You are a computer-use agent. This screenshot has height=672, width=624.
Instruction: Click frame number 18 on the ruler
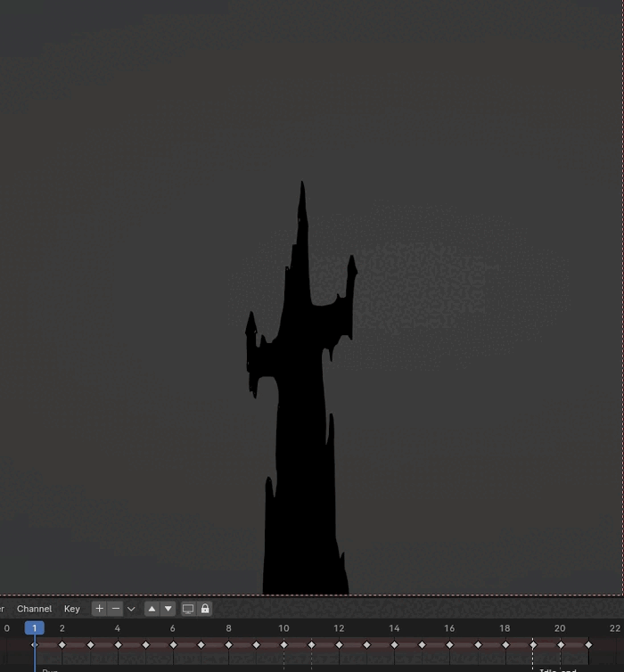click(x=505, y=628)
